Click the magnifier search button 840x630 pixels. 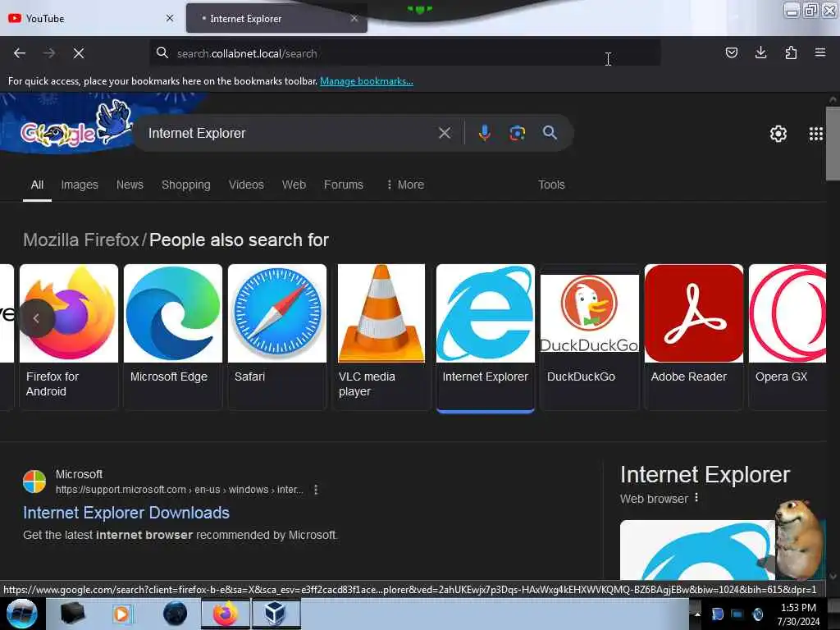coord(550,133)
